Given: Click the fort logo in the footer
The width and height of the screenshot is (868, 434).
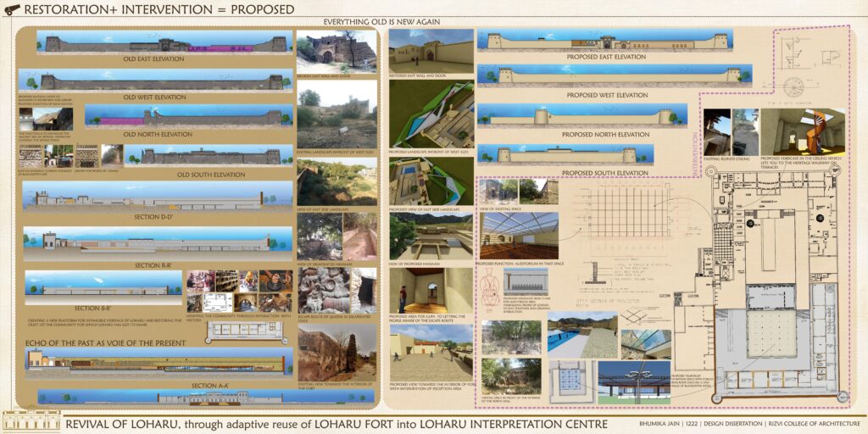Looking at the screenshot, I should (31, 420).
